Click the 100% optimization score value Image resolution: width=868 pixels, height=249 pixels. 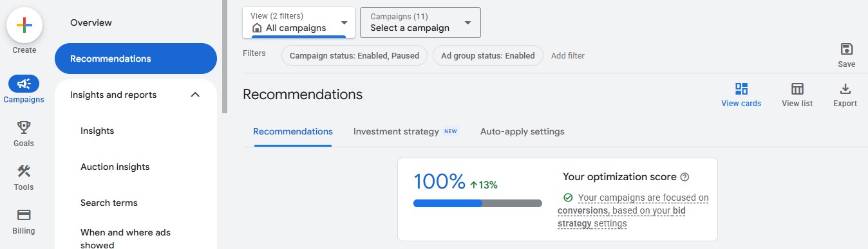click(439, 182)
